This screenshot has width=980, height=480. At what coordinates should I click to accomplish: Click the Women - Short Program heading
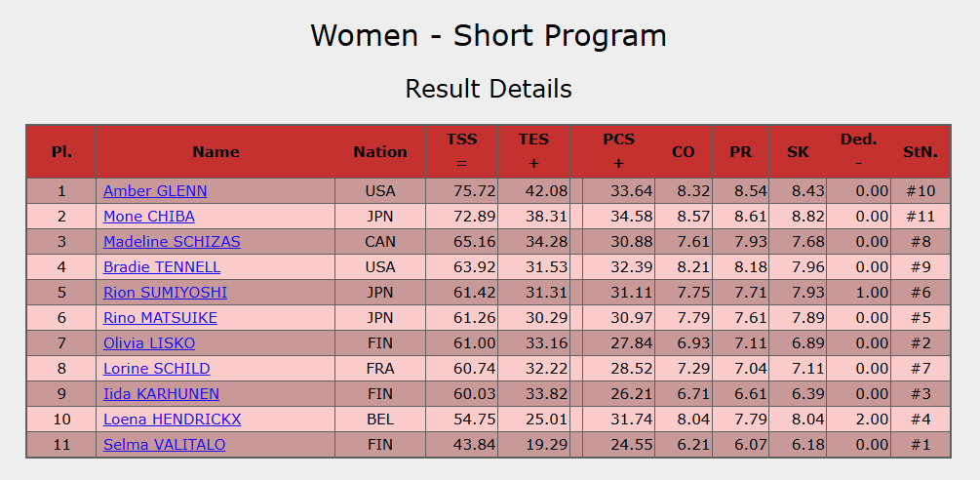489,36
